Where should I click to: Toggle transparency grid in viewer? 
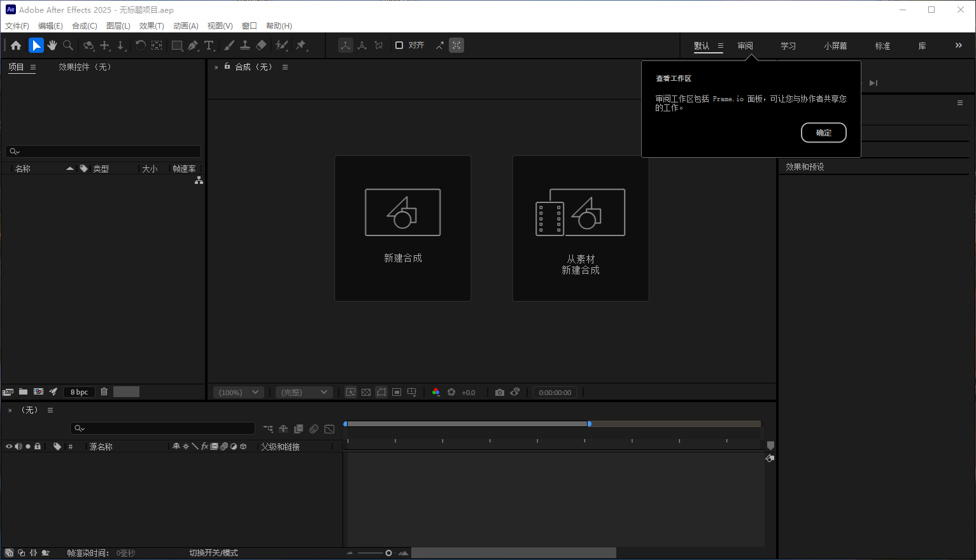(366, 393)
